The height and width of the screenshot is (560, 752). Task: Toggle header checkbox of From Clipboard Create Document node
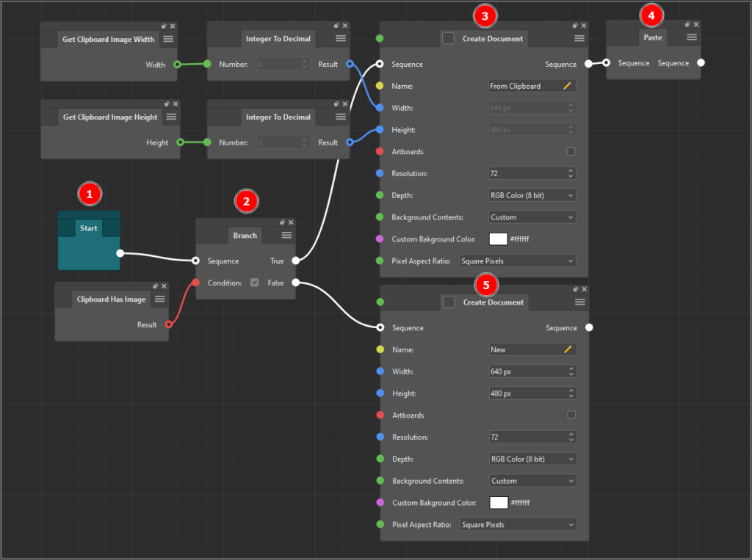[x=448, y=38]
